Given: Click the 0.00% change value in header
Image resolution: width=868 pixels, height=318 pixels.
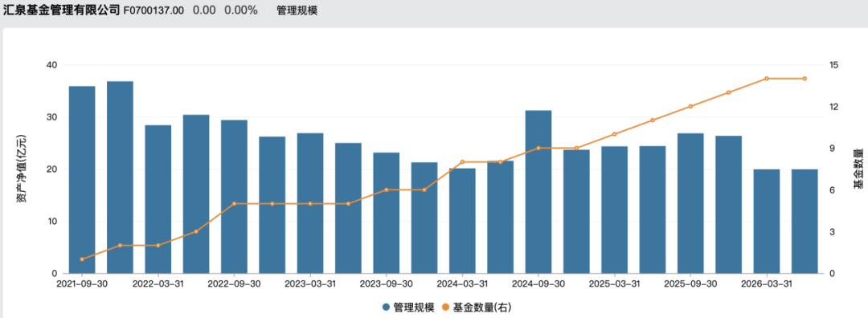Looking at the screenshot, I should point(241,10).
